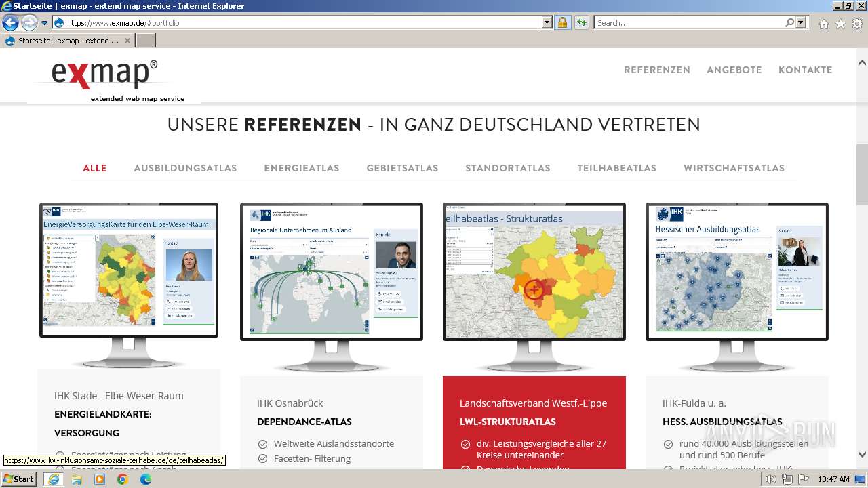
Task: Click check icon beside Weltweite Auslandsstandorte
Action: (x=262, y=444)
